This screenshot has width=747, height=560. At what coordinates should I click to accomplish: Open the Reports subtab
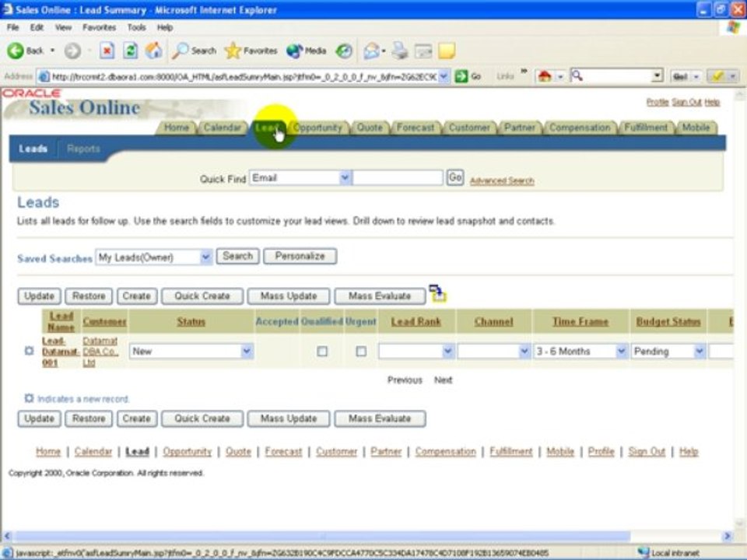83,149
